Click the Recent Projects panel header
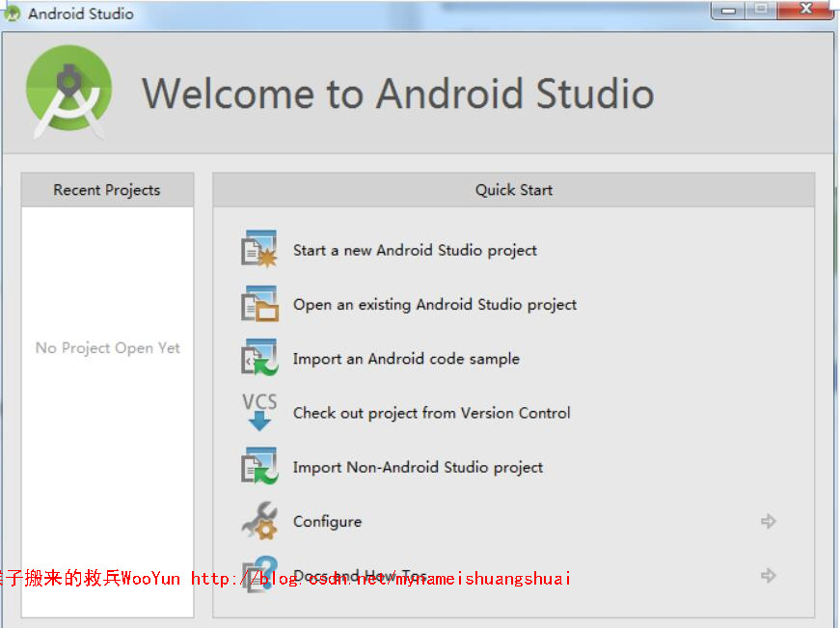Image resolution: width=840 pixels, height=628 pixels. (107, 190)
